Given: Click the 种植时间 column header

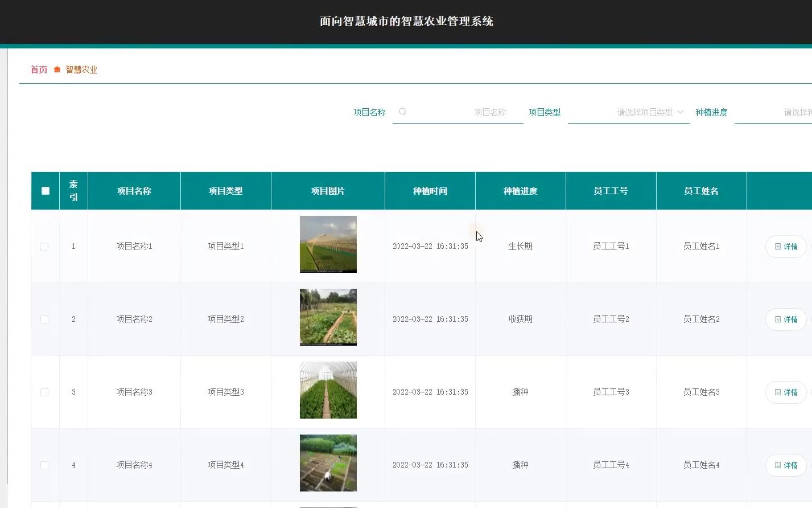Looking at the screenshot, I should 430,191.
